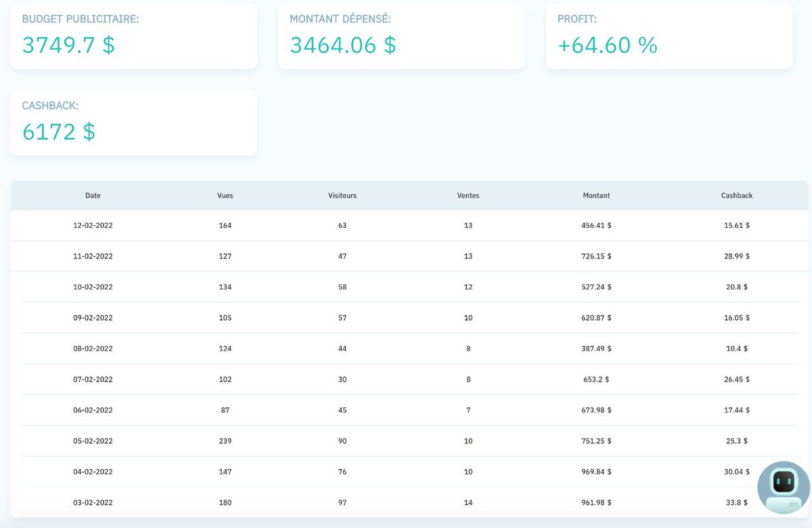This screenshot has width=812, height=528.
Task: Select the visitors count 30
Action: (x=342, y=380)
